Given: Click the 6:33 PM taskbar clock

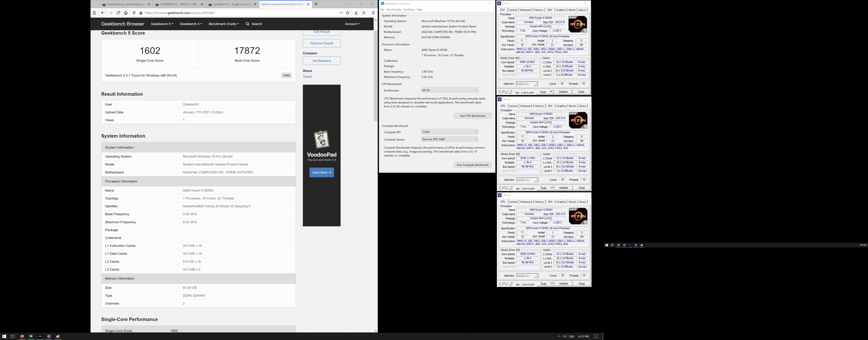Looking at the screenshot, I should [583, 336].
